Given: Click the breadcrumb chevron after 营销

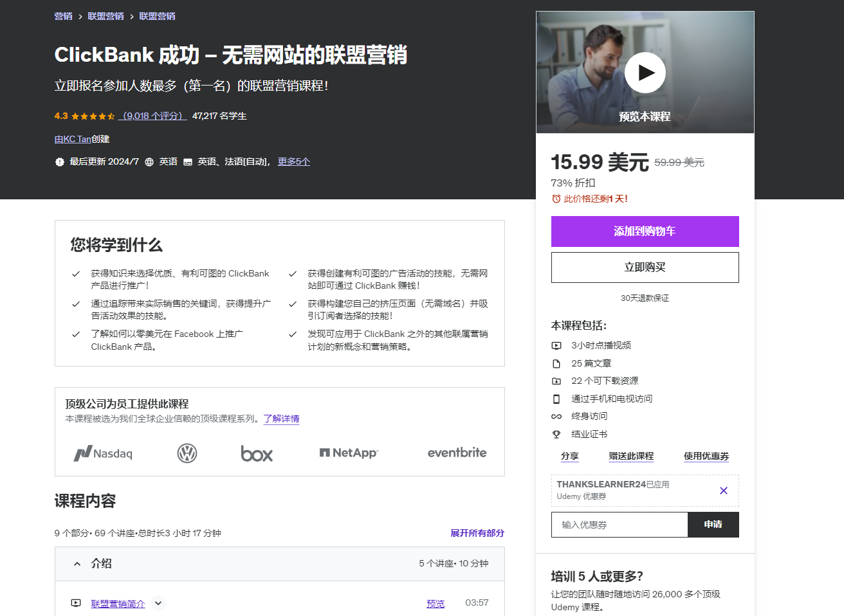Looking at the screenshot, I should point(80,17).
